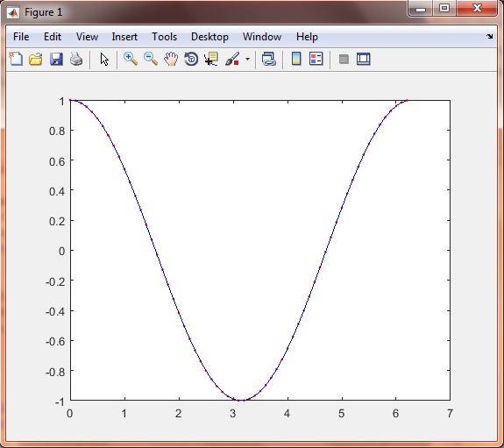The height and width of the screenshot is (448, 504).
Task: Select the Pan hand tool
Action: (x=171, y=59)
